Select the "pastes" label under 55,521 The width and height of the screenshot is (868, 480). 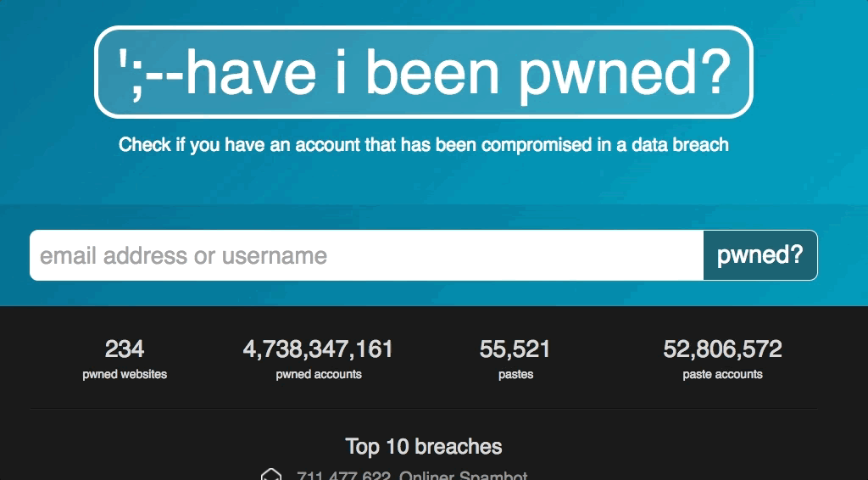[x=515, y=374]
